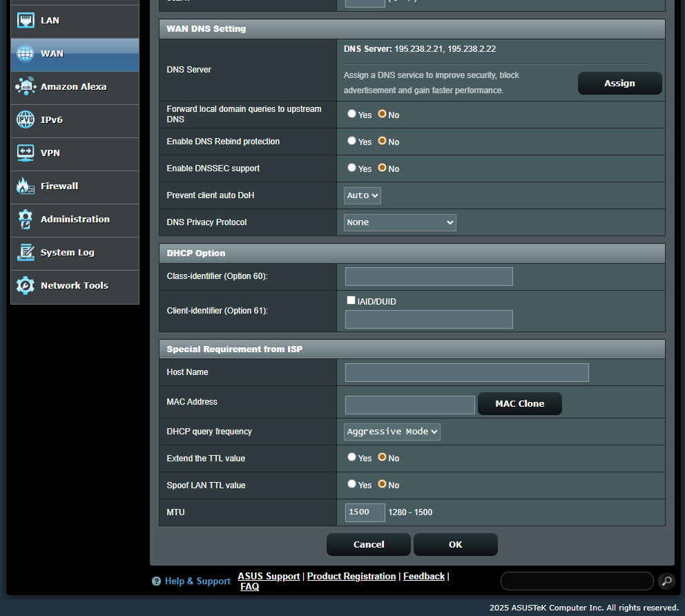The image size is (685, 616).
Task: Open Prevent client auto DoH dropdown
Action: pos(363,195)
